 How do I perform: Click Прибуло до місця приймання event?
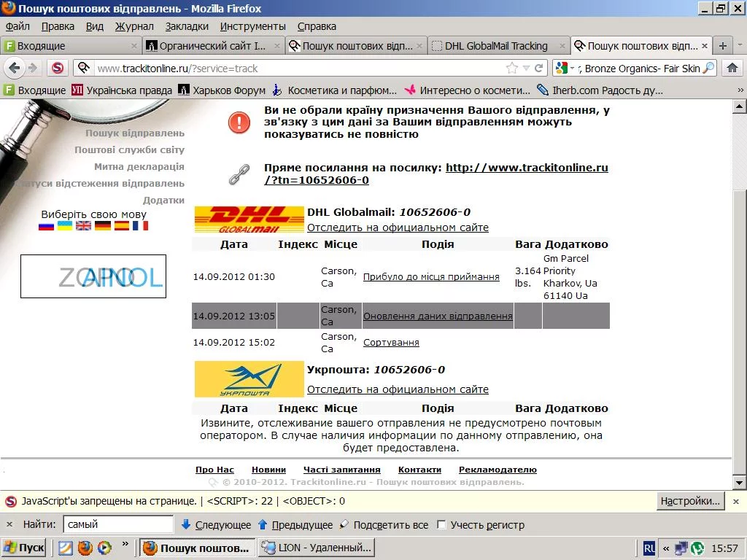431,277
